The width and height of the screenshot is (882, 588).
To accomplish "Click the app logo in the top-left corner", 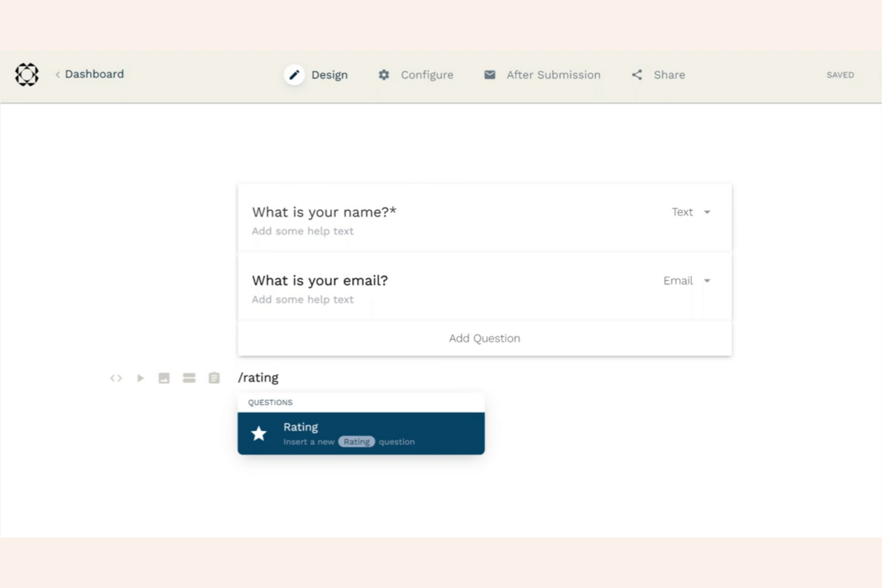I will click(26, 74).
